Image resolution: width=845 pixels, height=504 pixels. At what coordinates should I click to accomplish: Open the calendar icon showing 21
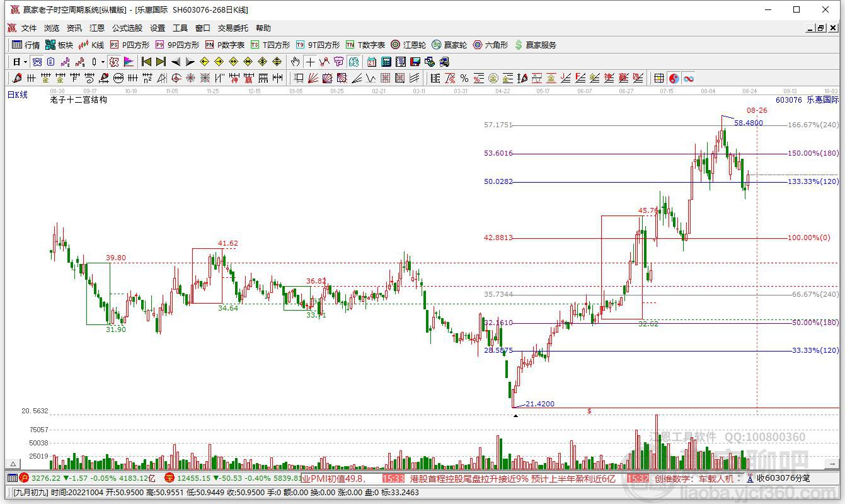tap(372, 62)
